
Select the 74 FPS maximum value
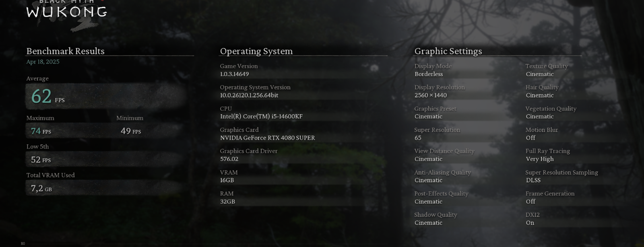(41, 131)
